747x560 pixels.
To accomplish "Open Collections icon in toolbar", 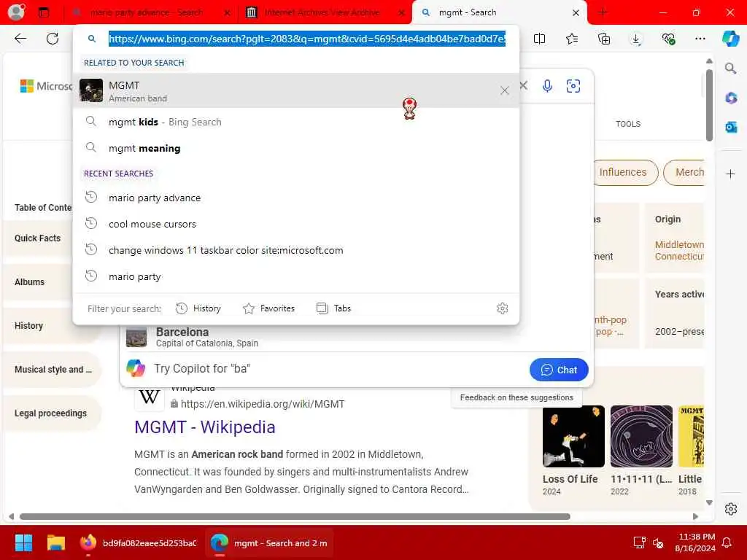I will tap(604, 39).
